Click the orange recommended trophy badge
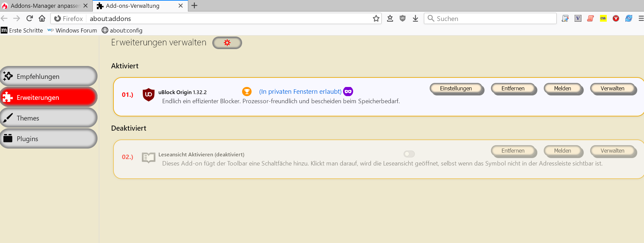 [x=247, y=91]
